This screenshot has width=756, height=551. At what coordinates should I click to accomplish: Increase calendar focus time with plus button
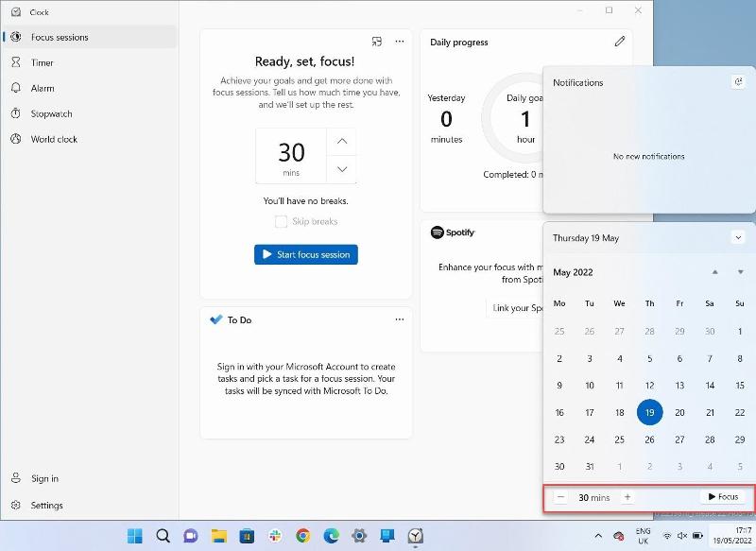pyautogui.click(x=627, y=497)
